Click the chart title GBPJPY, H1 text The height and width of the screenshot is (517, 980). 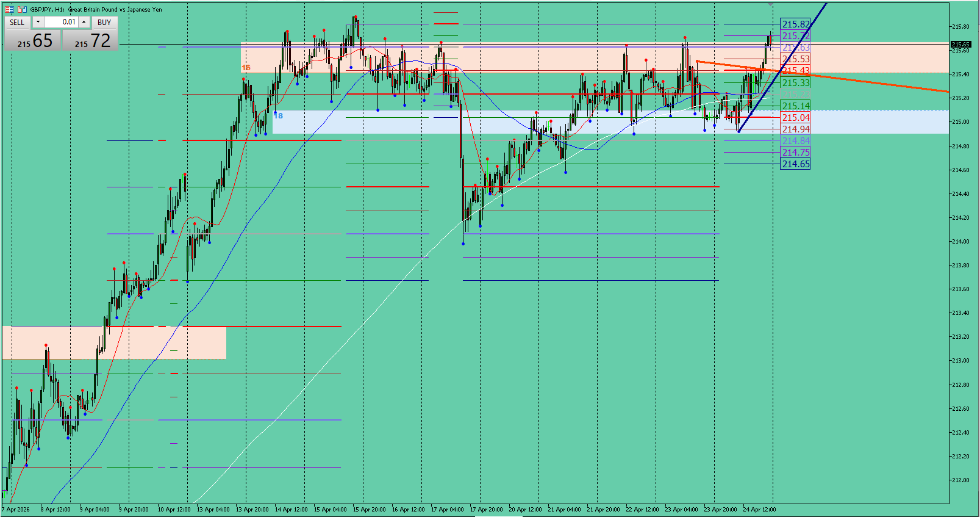tap(48, 9)
